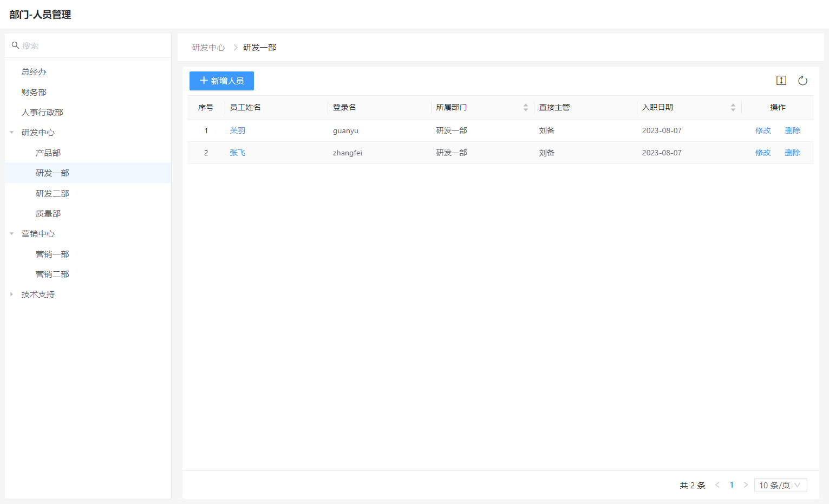
Task: Select 财务部 in department tree
Action: 34,92
